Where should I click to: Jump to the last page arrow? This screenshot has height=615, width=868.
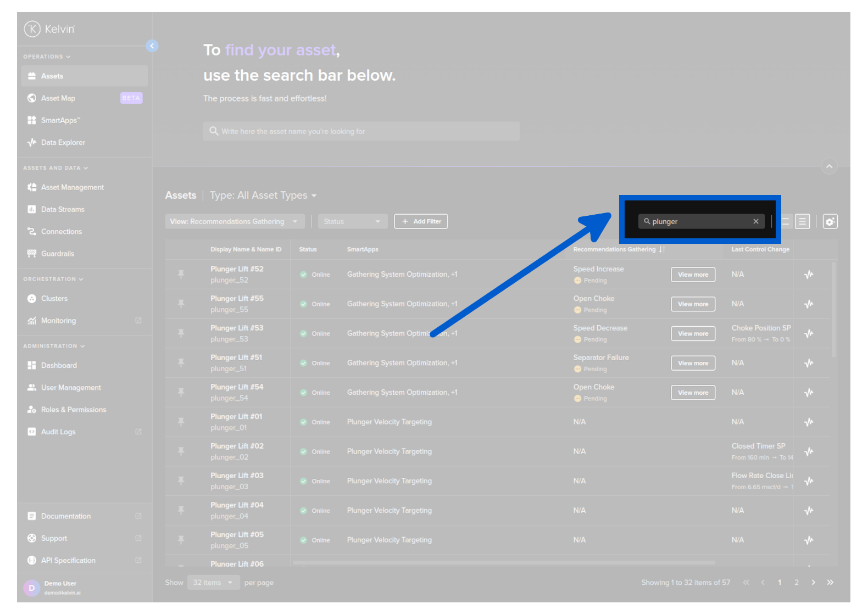pos(830,583)
